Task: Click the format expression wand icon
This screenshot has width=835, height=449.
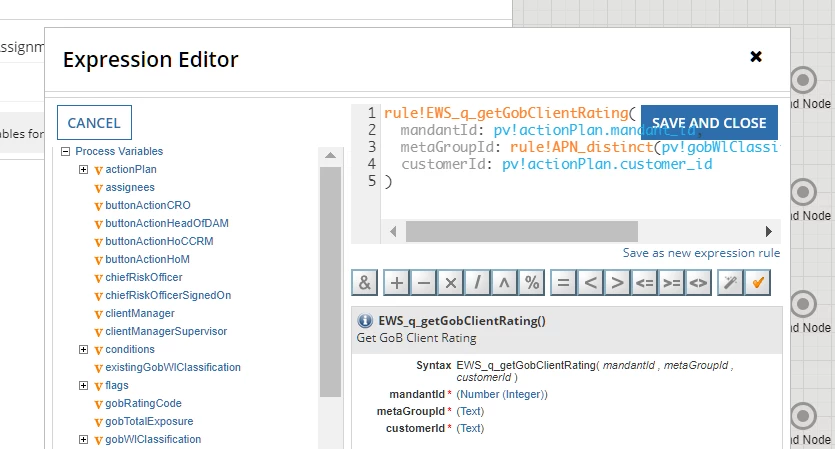Action: point(730,282)
